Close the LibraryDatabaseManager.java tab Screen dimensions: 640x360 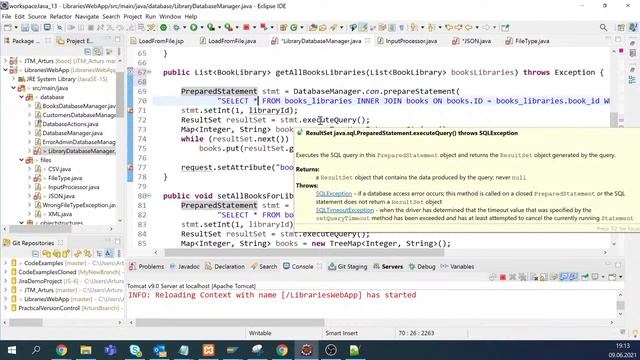click(367, 40)
